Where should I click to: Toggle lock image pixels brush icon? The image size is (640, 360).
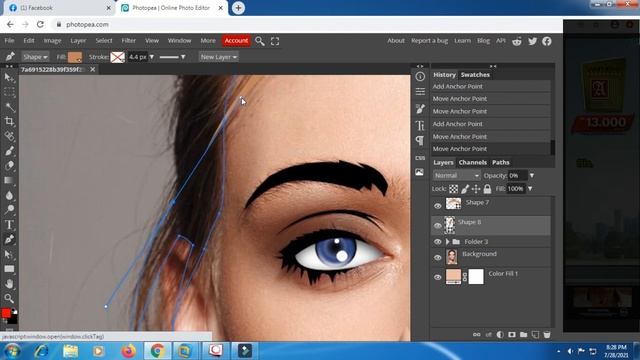pyautogui.click(x=465, y=189)
